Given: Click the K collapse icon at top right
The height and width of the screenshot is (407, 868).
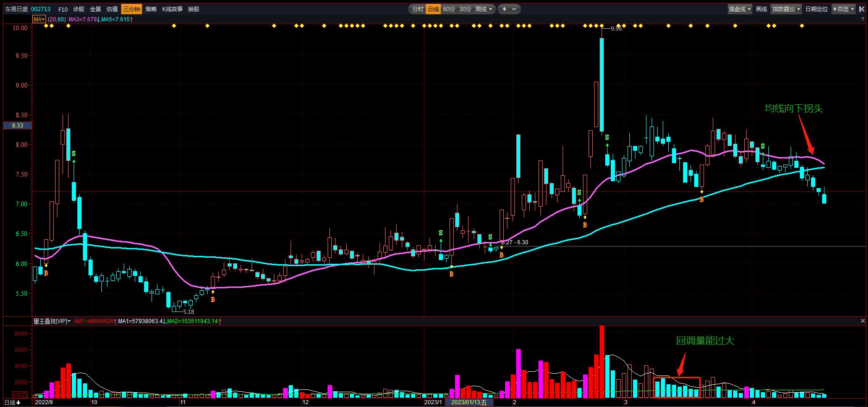Looking at the screenshot, I should click(862, 9).
